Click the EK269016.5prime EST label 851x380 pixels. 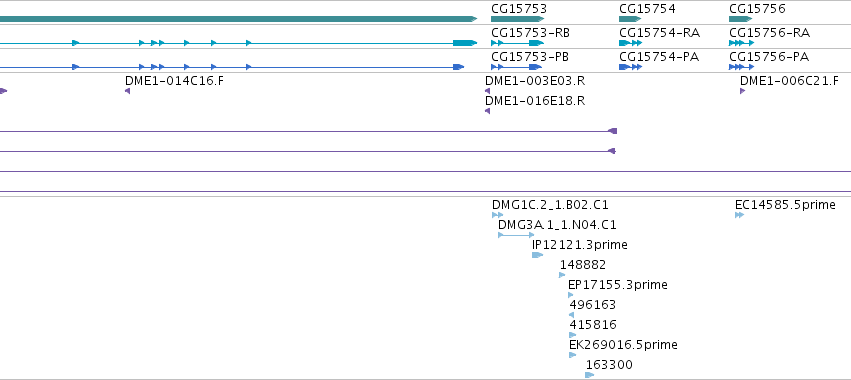pos(623,344)
